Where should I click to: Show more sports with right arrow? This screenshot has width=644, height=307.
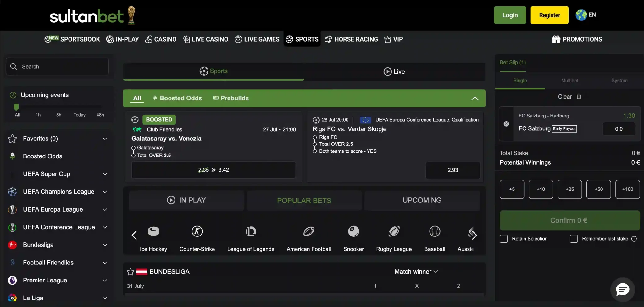(474, 235)
